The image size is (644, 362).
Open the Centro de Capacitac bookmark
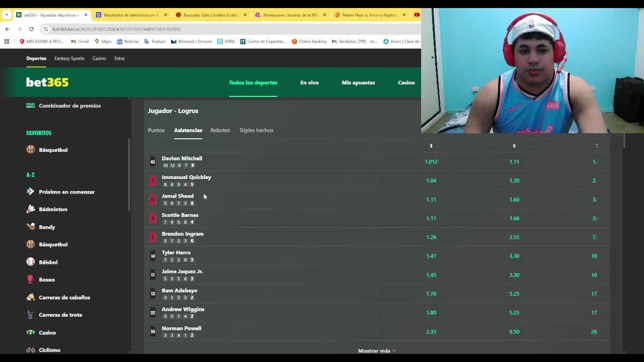point(263,42)
